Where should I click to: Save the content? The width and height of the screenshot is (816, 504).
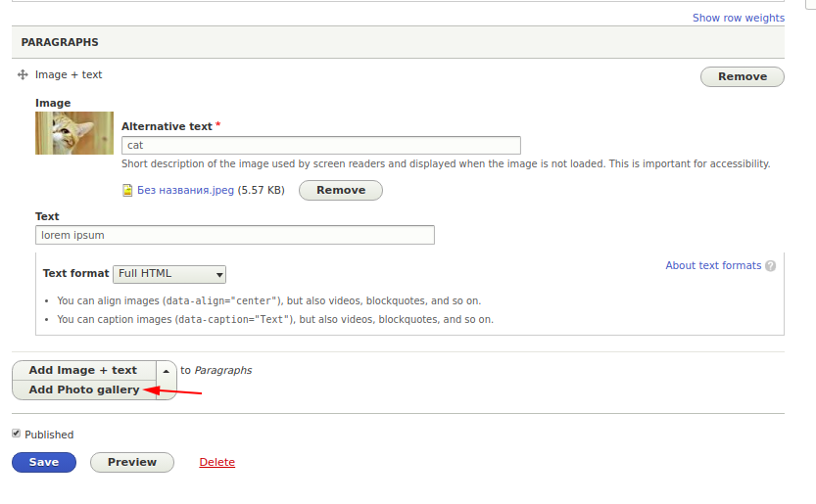(44, 462)
